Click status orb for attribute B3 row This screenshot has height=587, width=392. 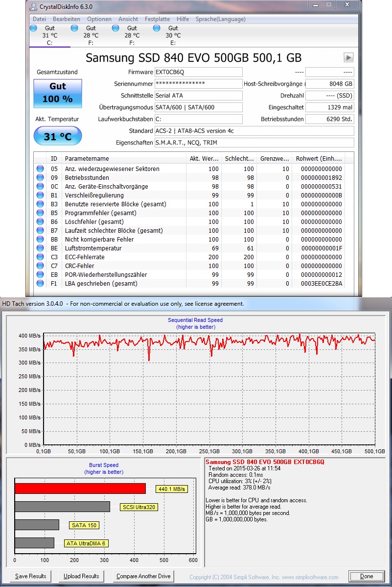[40, 204]
